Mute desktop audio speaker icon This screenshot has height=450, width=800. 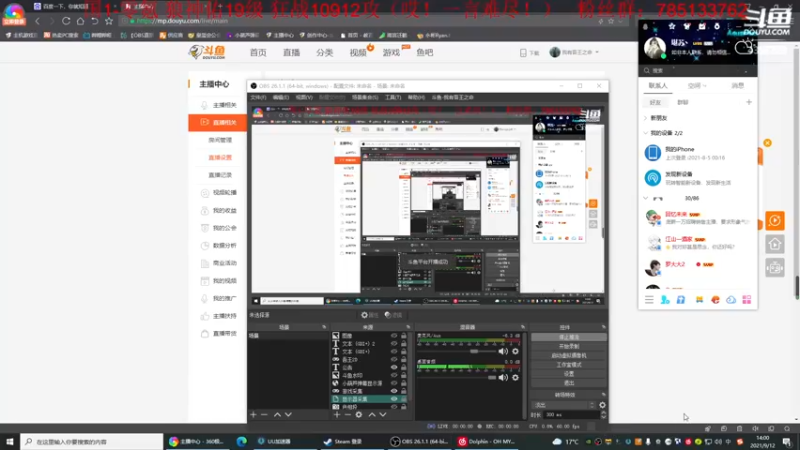[x=503, y=378]
